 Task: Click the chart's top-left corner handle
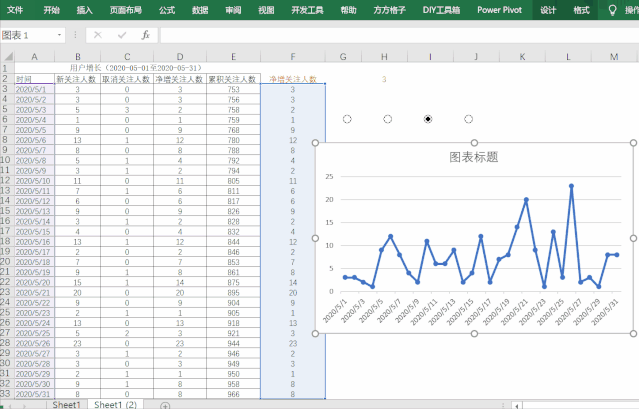pyautogui.click(x=315, y=143)
